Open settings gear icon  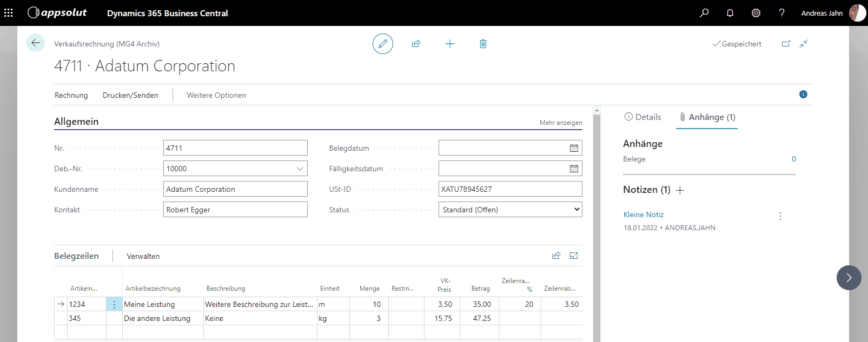[756, 13]
